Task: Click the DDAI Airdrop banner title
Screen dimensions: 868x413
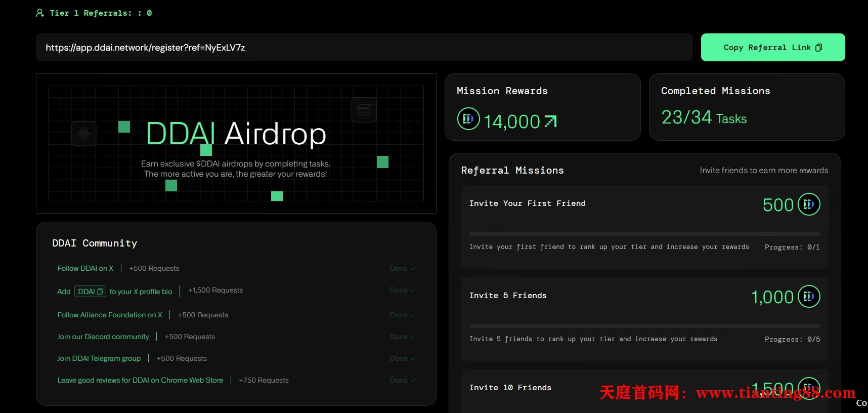Action: click(236, 134)
